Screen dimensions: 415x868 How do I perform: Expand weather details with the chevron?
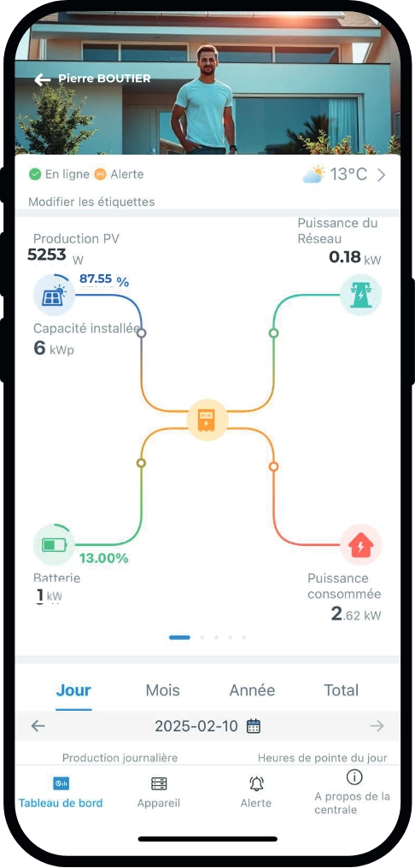(x=381, y=175)
